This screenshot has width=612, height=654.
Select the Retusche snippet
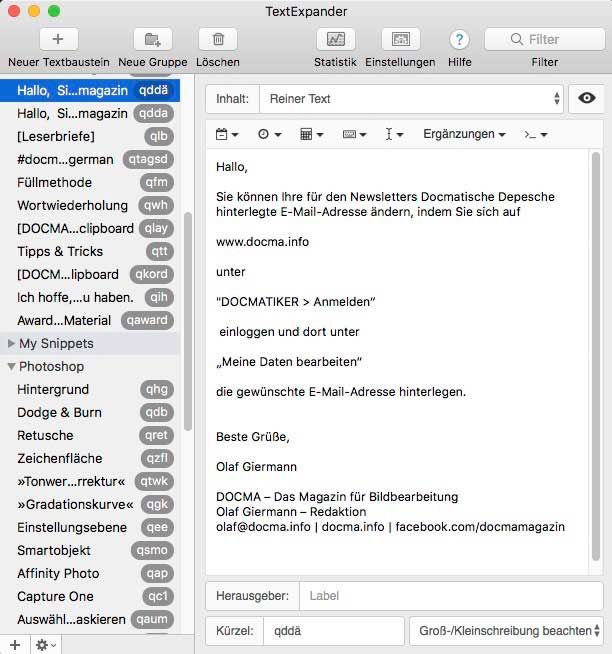(x=90, y=435)
